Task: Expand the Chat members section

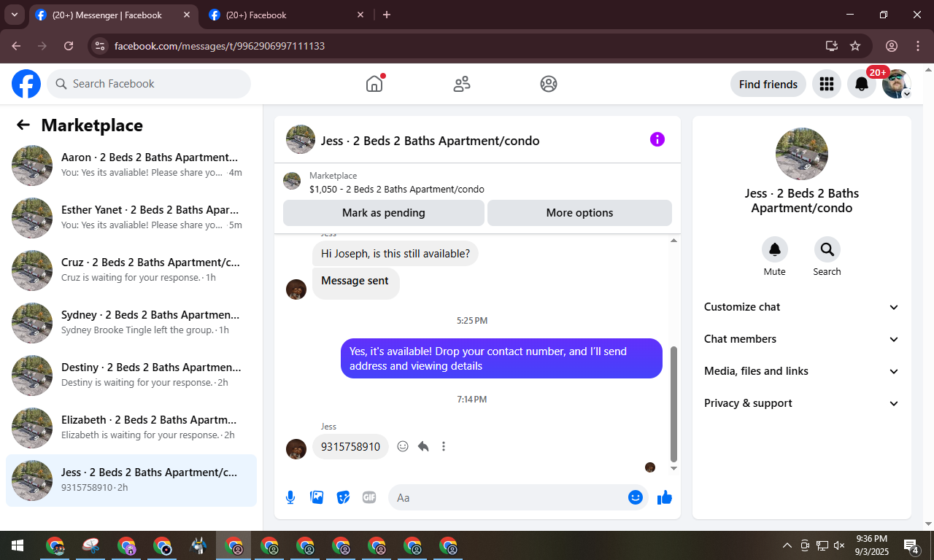Action: [x=802, y=339]
